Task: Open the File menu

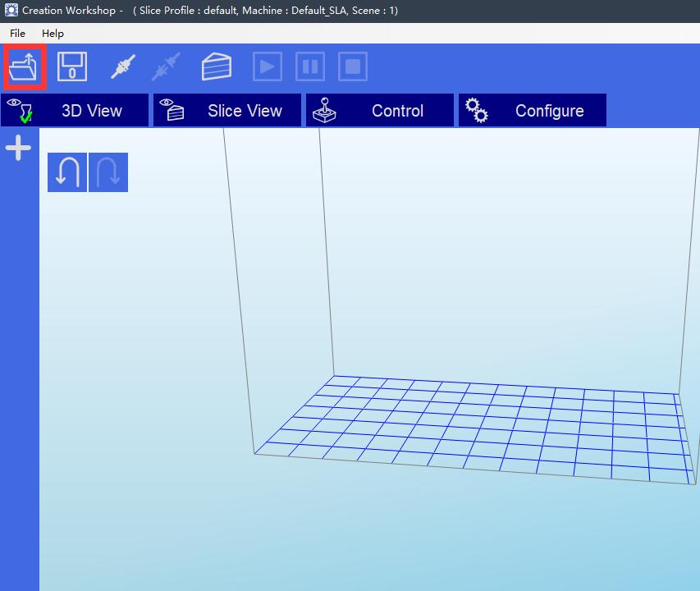Action: 17,34
